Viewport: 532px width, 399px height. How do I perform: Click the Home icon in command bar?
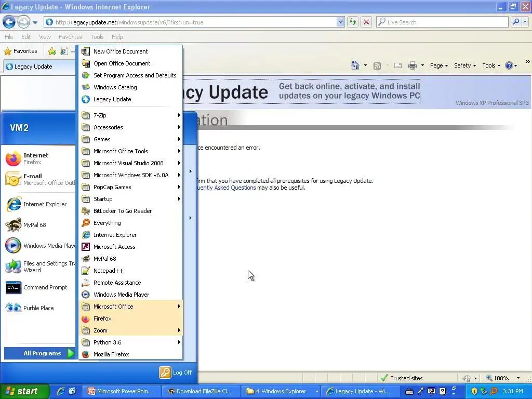click(x=355, y=65)
